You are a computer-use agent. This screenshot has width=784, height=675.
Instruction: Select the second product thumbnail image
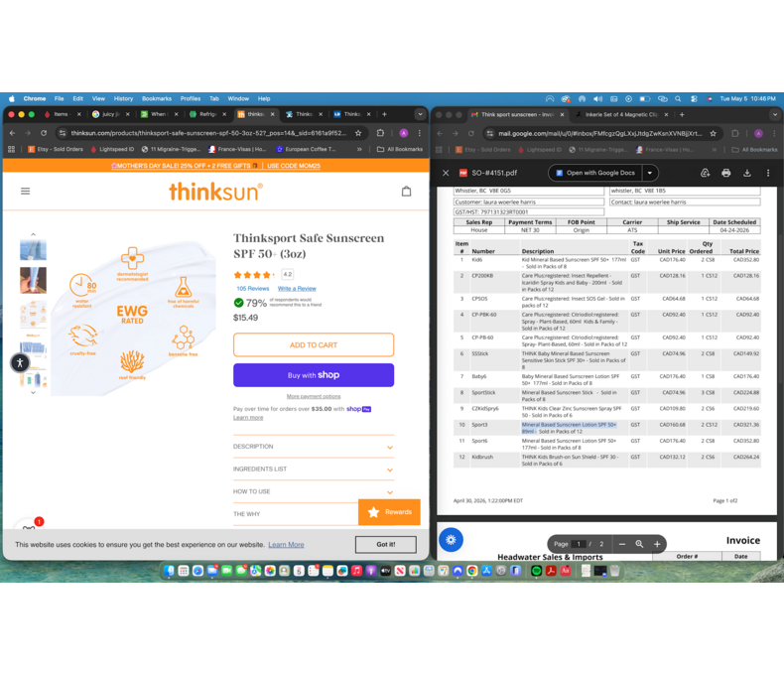coord(33,280)
